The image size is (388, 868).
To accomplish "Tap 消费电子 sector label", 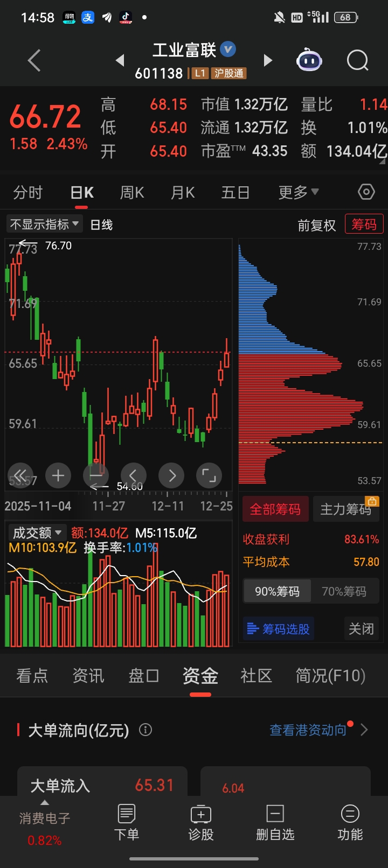I will pos(45,818).
